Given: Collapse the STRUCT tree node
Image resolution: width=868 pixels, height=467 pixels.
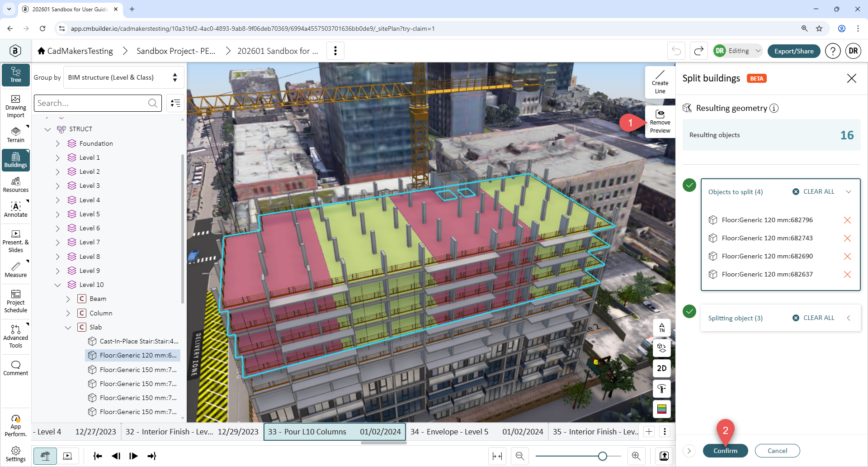Looking at the screenshot, I should pos(47,129).
